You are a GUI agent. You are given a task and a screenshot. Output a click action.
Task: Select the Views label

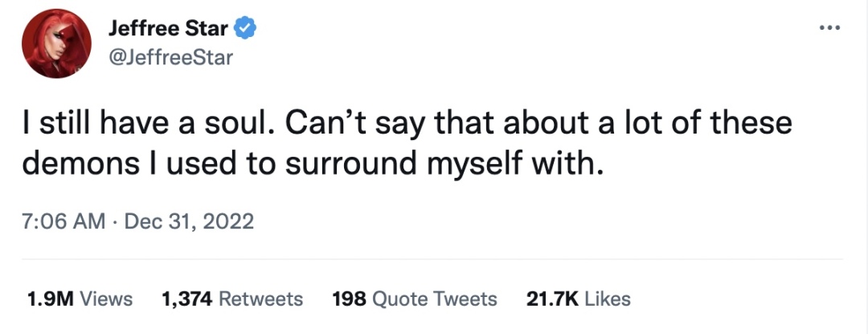(106, 299)
